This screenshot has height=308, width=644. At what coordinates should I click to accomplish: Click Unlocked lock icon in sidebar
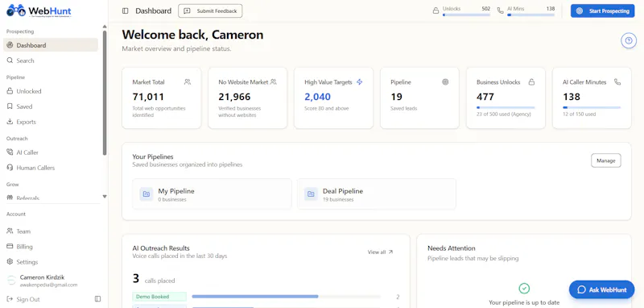click(10, 91)
